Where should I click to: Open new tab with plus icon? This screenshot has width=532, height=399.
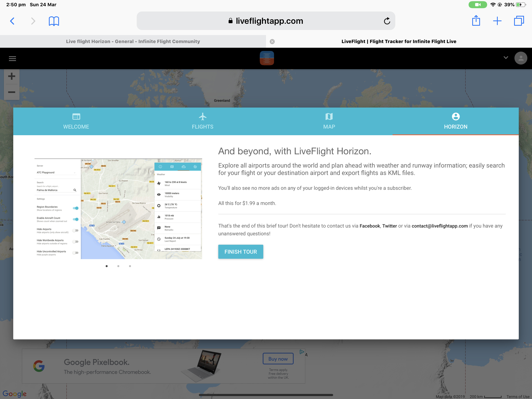click(497, 21)
